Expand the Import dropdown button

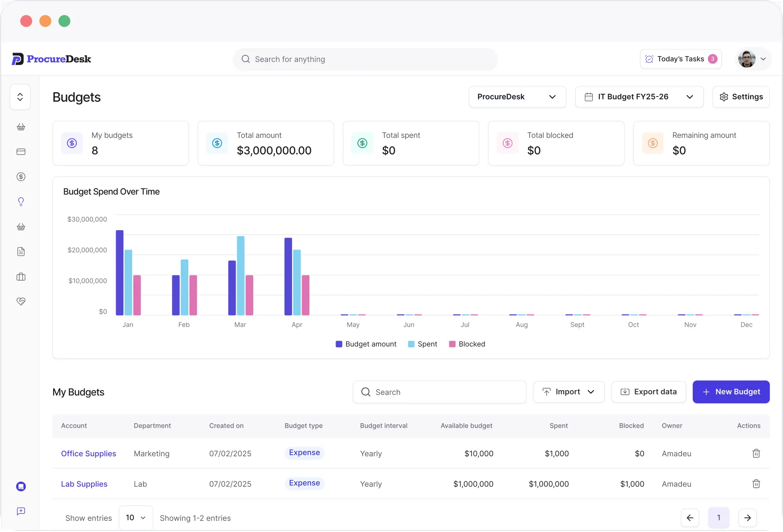(569, 392)
